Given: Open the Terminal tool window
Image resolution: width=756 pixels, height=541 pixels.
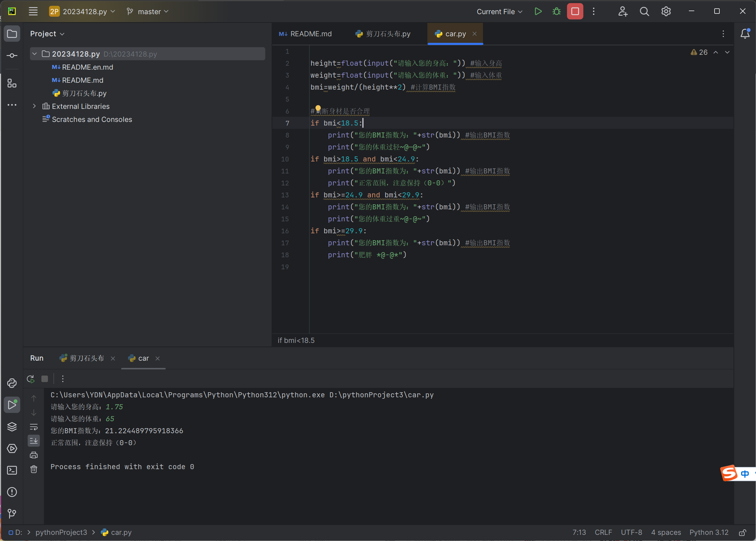Looking at the screenshot, I should pos(12,470).
